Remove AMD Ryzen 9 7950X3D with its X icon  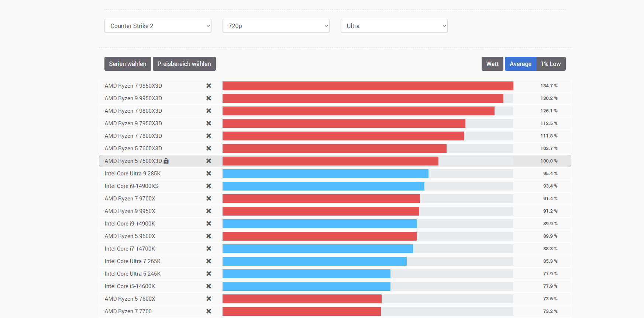209,123
